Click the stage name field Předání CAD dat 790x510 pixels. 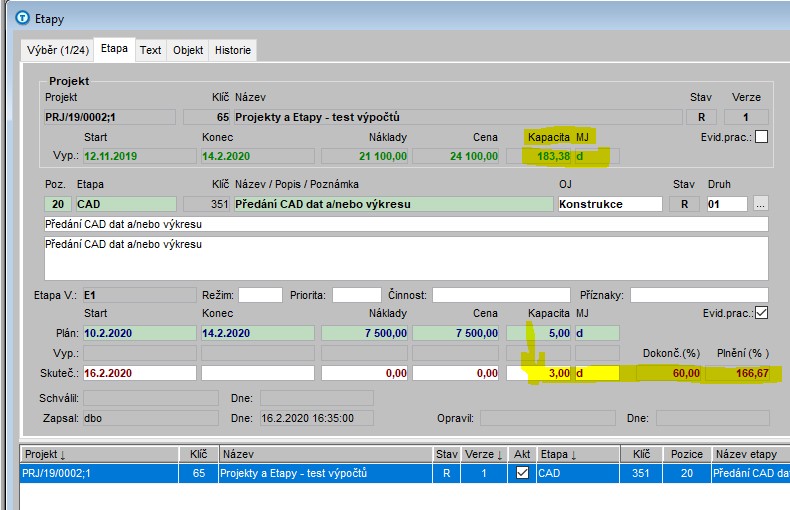coord(393,204)
